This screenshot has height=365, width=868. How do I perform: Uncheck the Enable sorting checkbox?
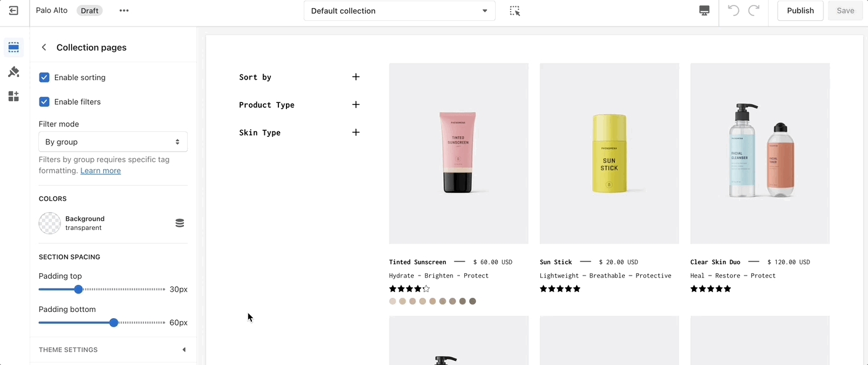click(44, 77)
